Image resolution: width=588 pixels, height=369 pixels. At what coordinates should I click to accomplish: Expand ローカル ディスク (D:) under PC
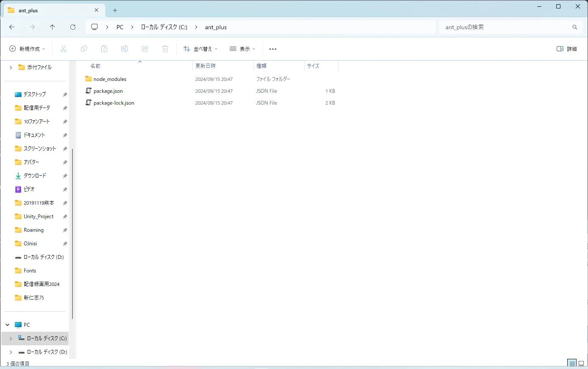click(x=11, y=352)
